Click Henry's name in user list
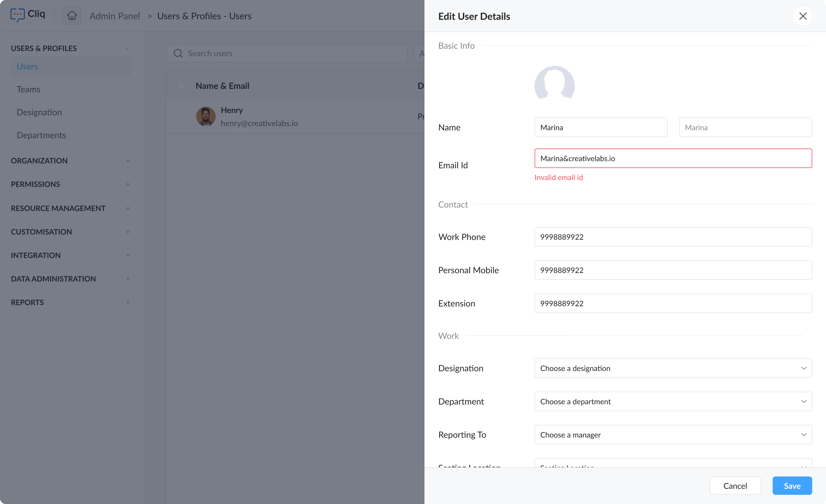Viewport: 826px width, 504px height. tap(232, 110)
